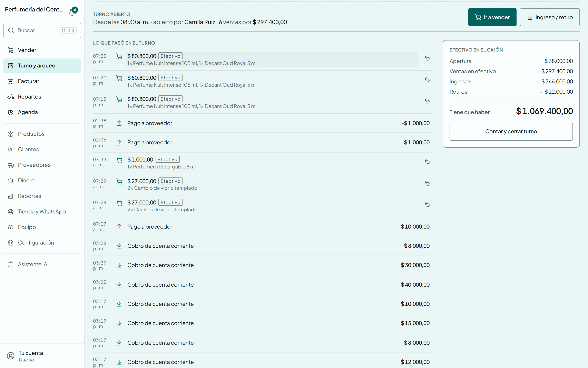Open Repartos from the sidebar
588x368 pixels.
tap(42, 97)
